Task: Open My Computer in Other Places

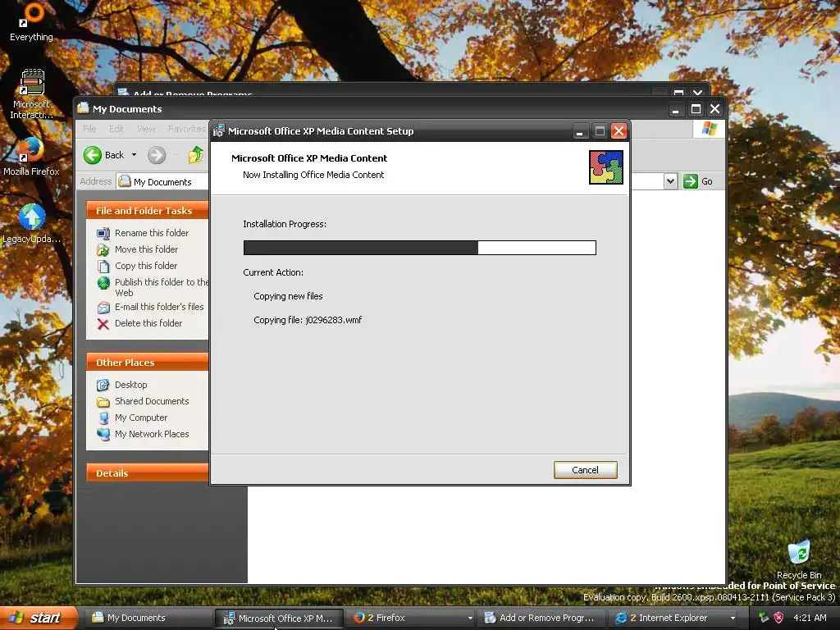Action: click(x=141, y=418)
